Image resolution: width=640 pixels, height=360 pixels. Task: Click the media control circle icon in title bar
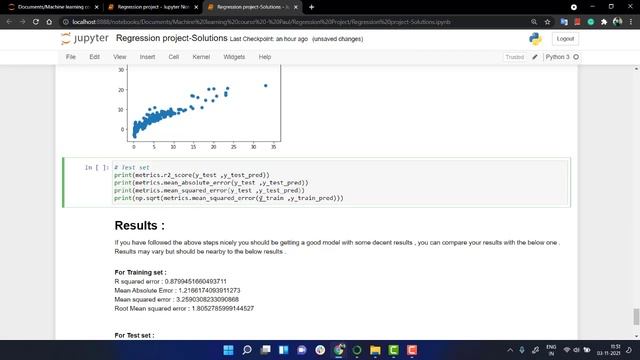574,7
